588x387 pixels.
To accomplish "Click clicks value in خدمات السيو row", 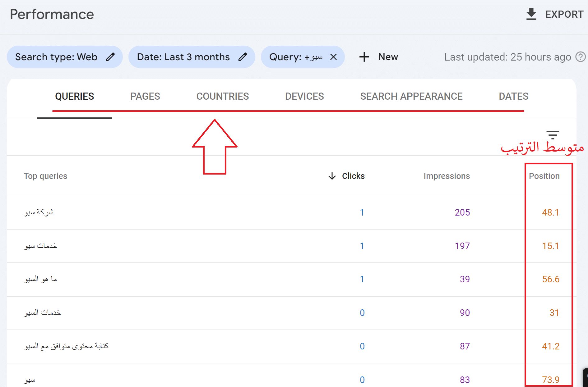I will pyautogui.click(x=362, y=312).
